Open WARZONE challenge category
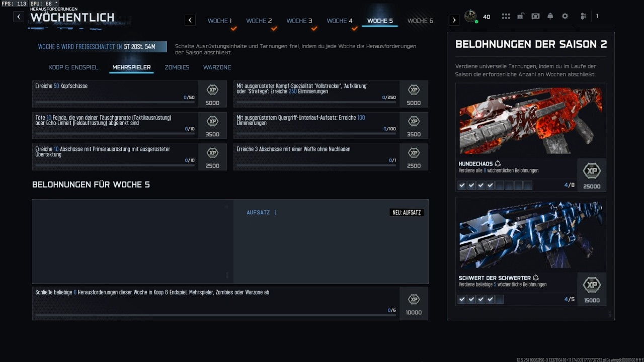The height and width of the screenshot is (362, 644). pyautogui.click(x=217, y=67)
